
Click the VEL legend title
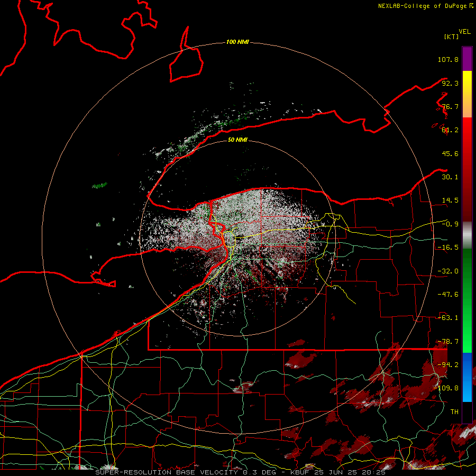coord(464,32)
